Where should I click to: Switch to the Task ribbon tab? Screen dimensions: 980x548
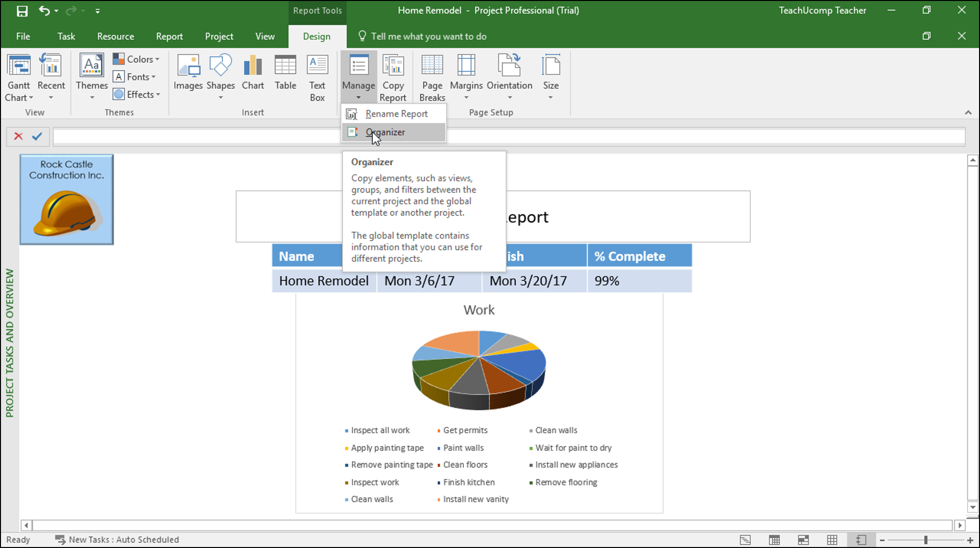click(66, 36)
